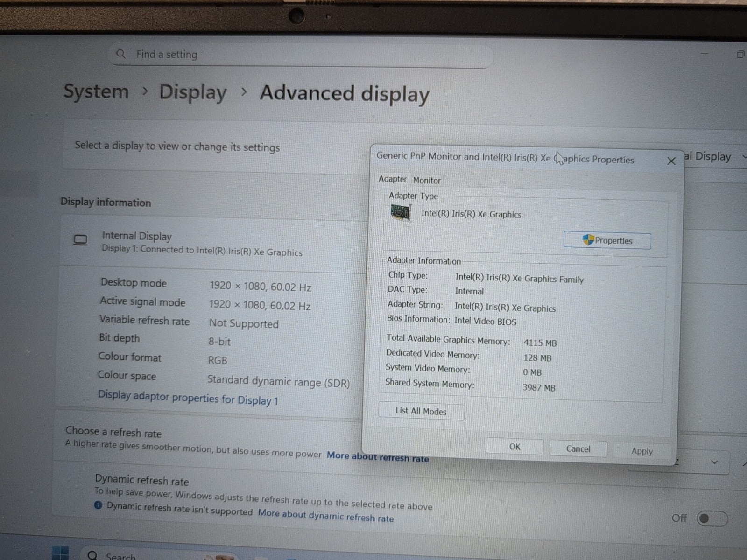Image resolution: width=747 pixels, height=560 pixels.
Task: Open More about dynamic refresh rate link
Action: click(x=326, y=515)
